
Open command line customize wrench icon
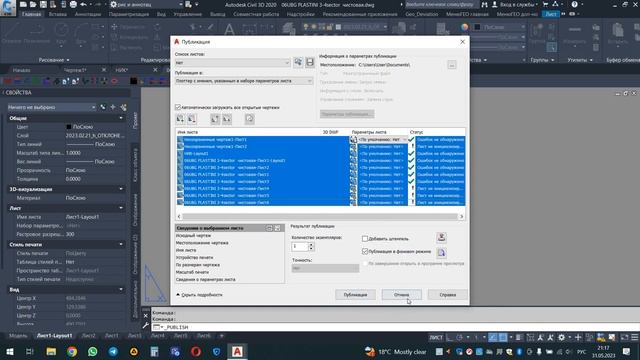point(146,326)
